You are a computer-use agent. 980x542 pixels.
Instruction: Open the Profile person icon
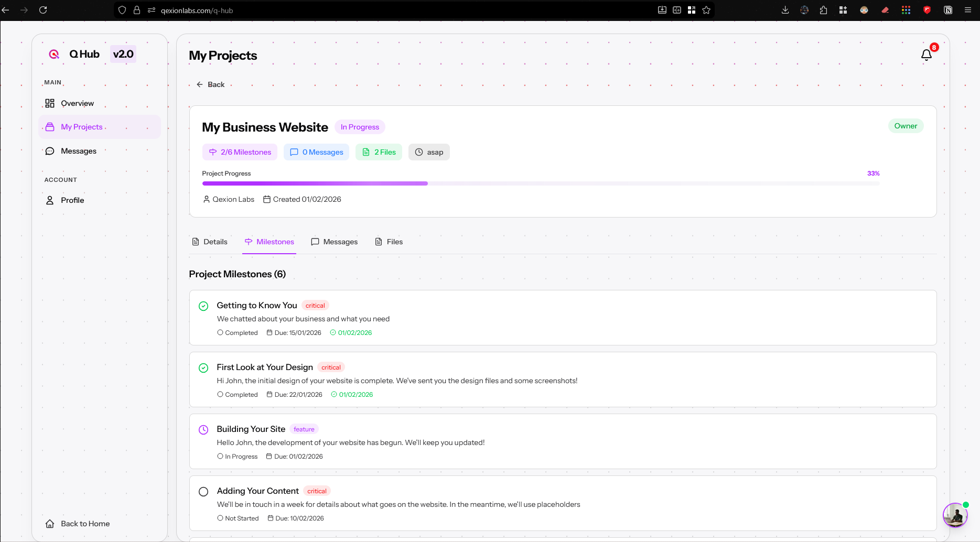pyautogui.click(x=49, y=200)
